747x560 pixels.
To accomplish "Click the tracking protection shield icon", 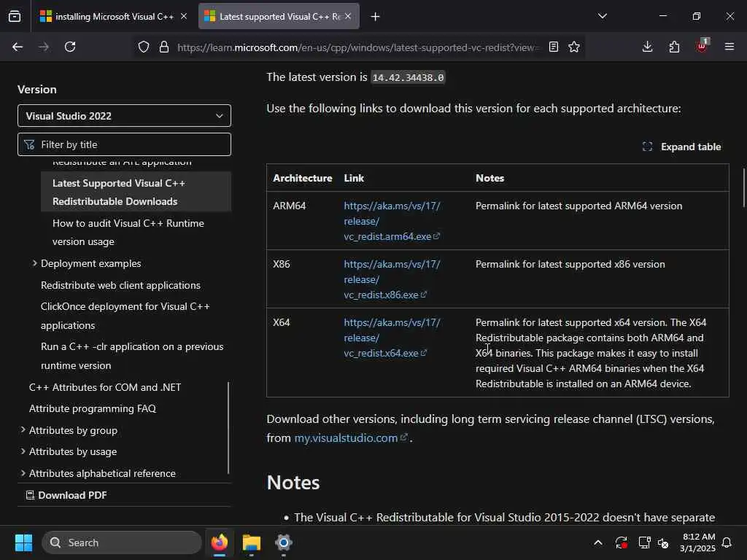I will click(x=144, y=47).
